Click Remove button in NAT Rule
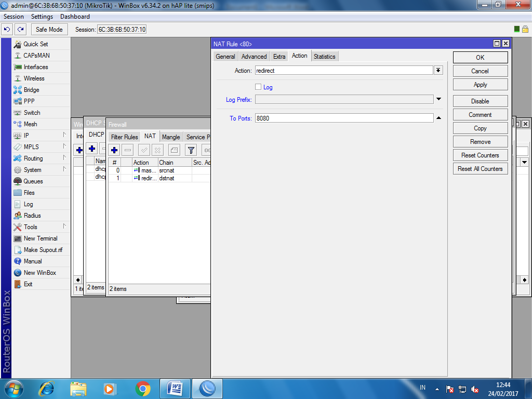This screenshot has width=532, height=399. tap(480, 142)
